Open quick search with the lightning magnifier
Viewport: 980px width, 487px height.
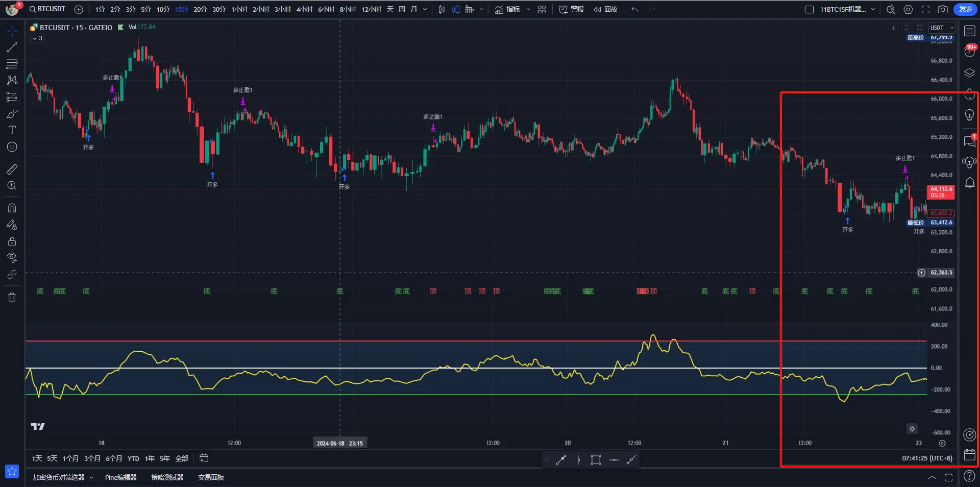click(x=891, y=9)
